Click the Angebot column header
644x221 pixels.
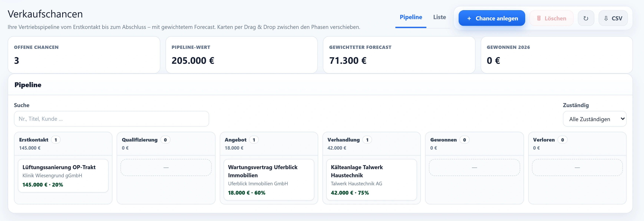269,144
